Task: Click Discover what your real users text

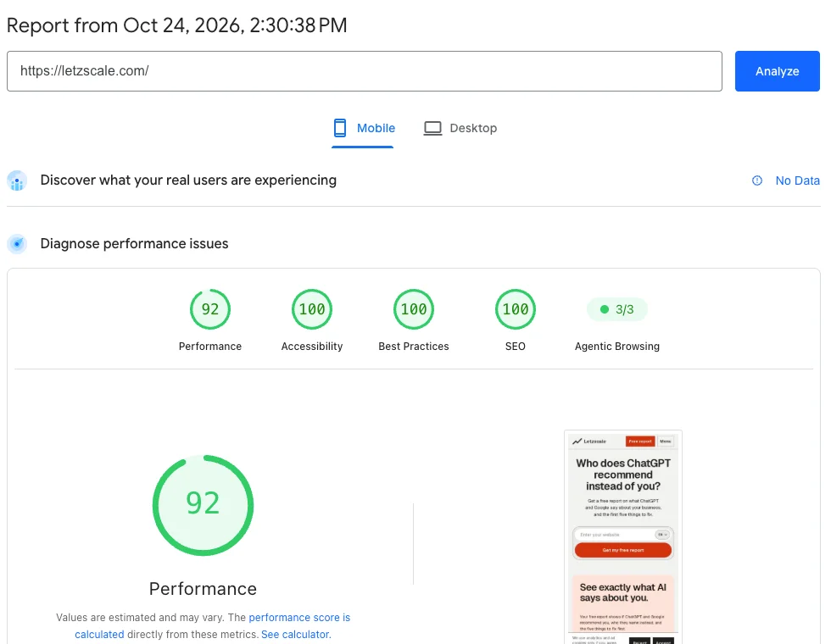Action: tap(188, 180)
